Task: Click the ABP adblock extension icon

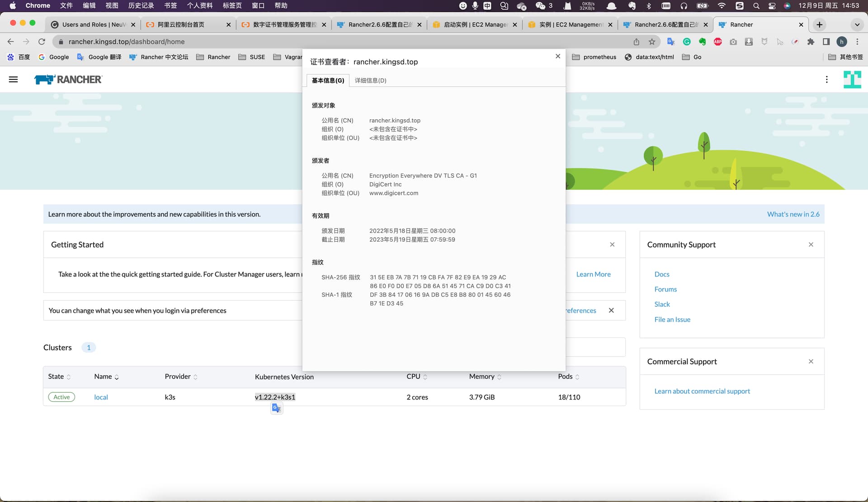Action: pyautogui.click(x=718, y=42)
